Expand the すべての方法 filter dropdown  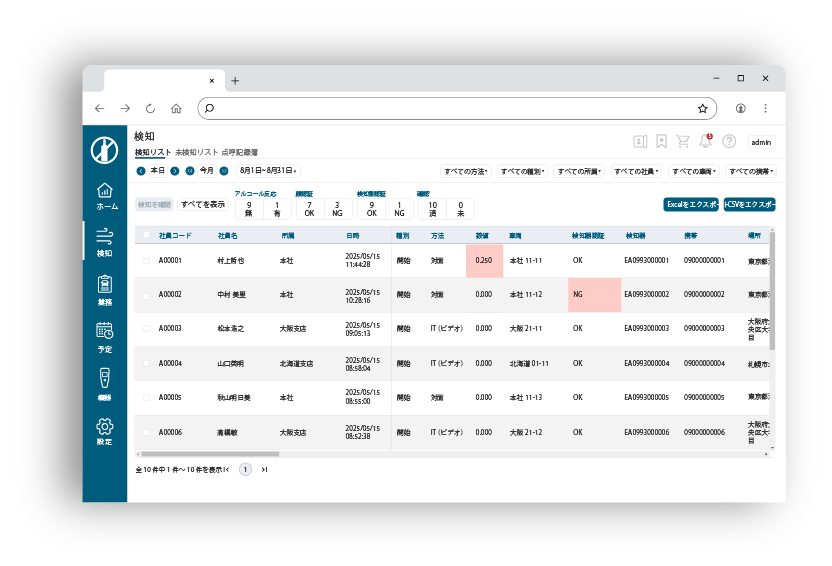click(x=466, y=171)
